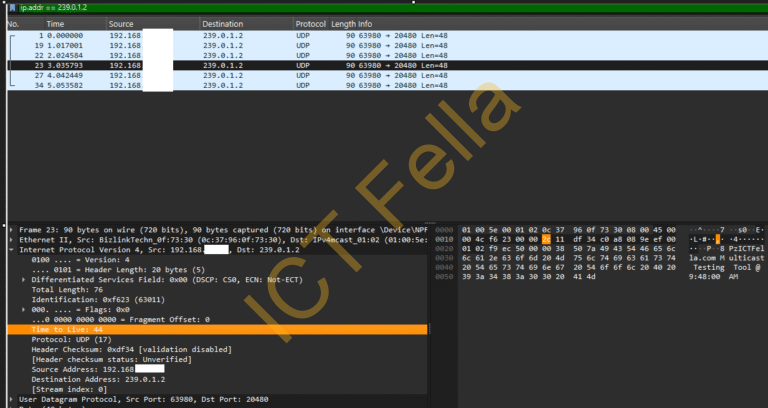The height and width of the screenshot is (408, 768).
Task: Click the Info cell of packet 34
Action: coord(404,85)
